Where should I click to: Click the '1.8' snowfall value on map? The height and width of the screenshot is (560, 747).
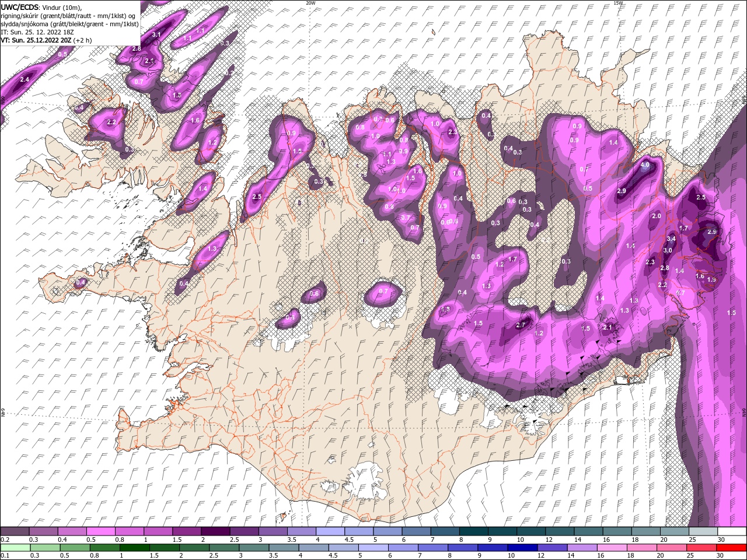(177, 95)
